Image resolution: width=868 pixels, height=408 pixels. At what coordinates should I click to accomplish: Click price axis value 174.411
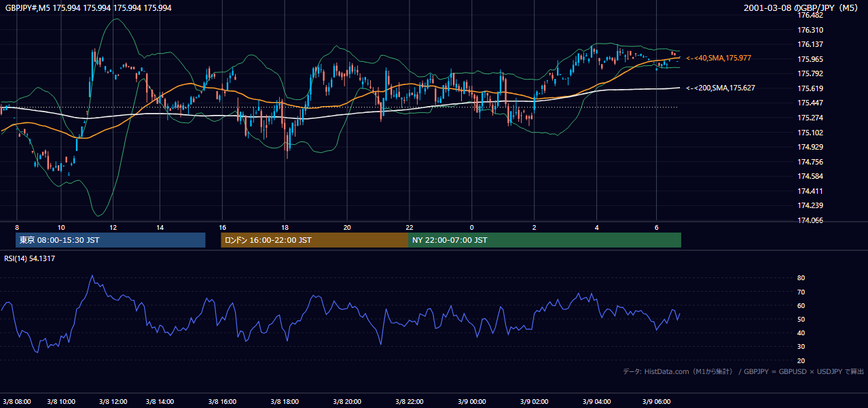(x=810, y=191)
